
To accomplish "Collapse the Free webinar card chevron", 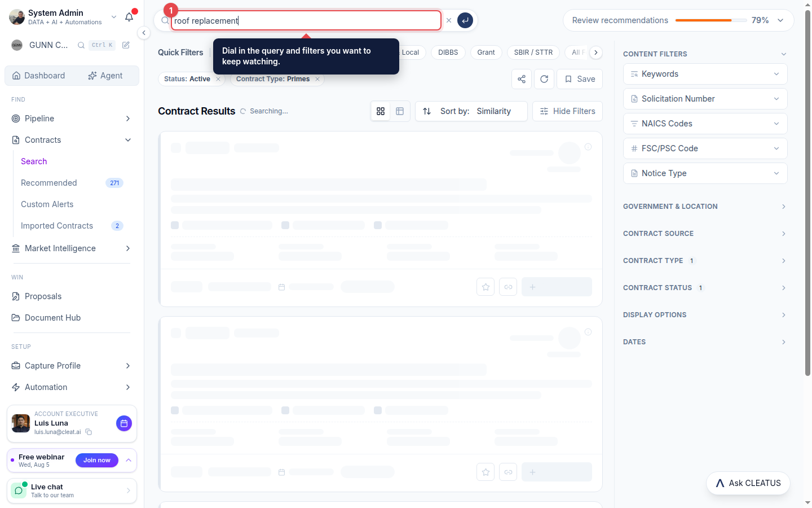I will pos(129,460).
